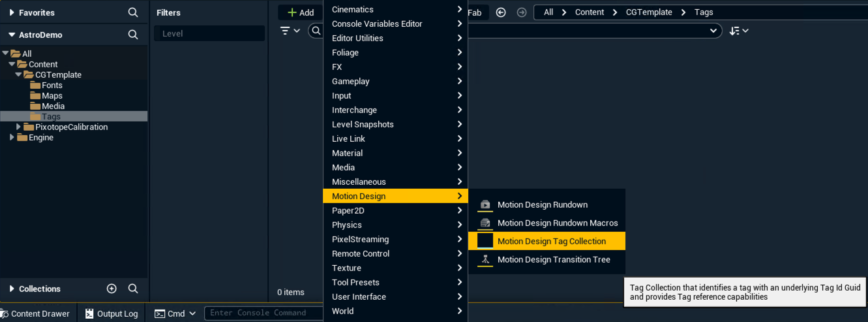The height and width of the screenshot is (322, 868).
Task: Open the sort options dropdown
Action: point(739,31)
